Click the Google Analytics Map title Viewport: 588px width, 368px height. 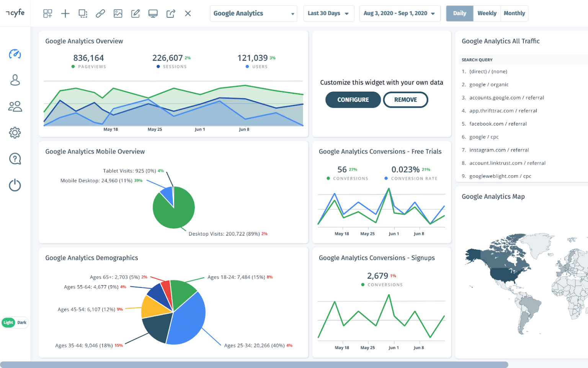[x=493, y=197]
